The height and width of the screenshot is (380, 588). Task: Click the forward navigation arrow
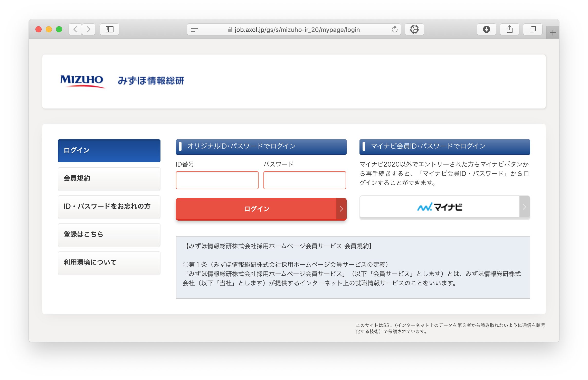pos(89,29)
